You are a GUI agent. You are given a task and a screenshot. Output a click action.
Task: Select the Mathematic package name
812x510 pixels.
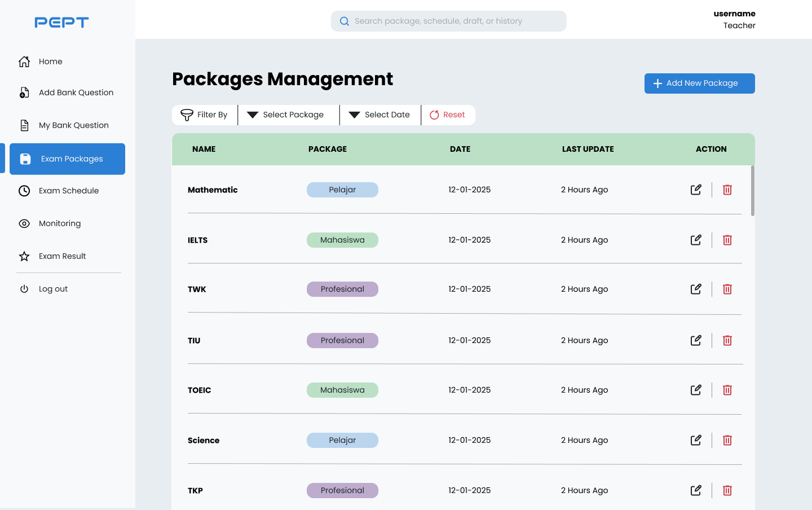coord(213,190)
